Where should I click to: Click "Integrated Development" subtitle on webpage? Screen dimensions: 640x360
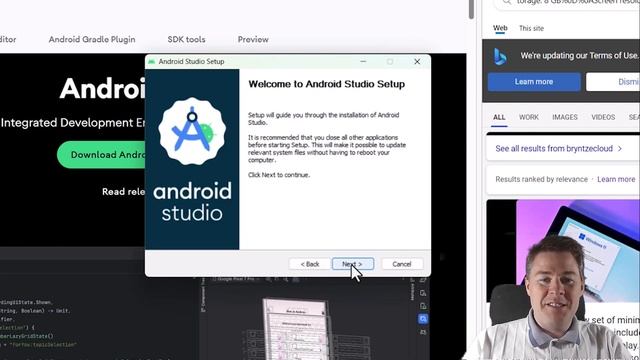coord(73,123)
